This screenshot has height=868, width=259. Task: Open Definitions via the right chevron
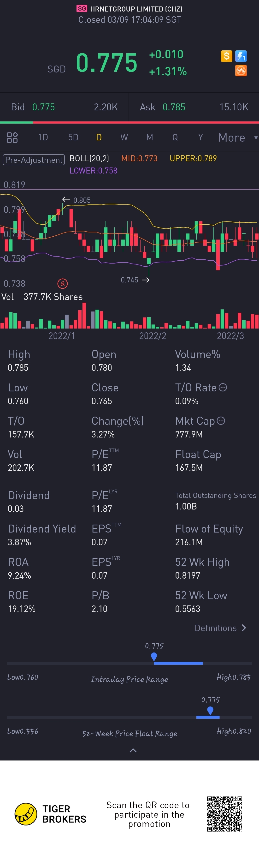coord(244,628)
